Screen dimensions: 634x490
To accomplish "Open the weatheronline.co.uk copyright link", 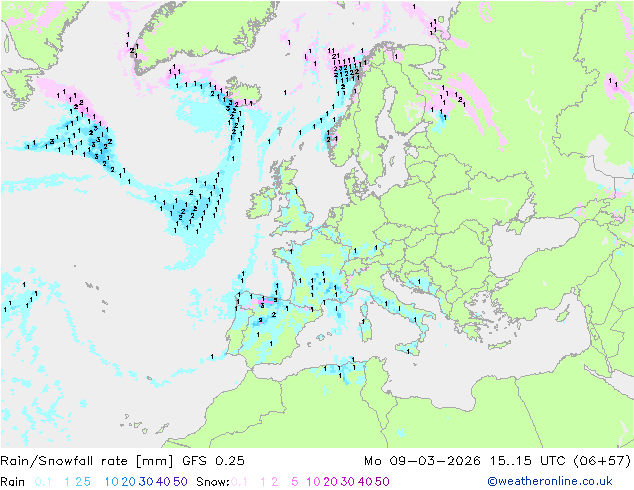I will [550, 481].
